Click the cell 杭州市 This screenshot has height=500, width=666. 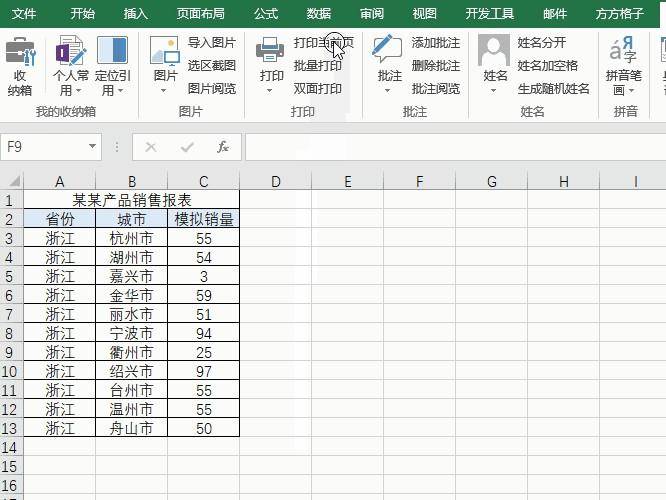pyautogui.click(x=132, y=238)
